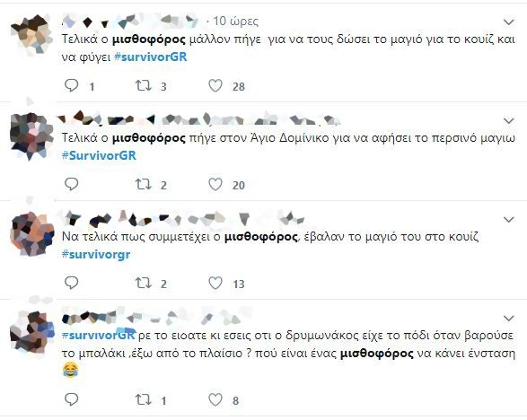Like the tweet with 8 likes
The image size is (527, 420).
coord(215,399)
